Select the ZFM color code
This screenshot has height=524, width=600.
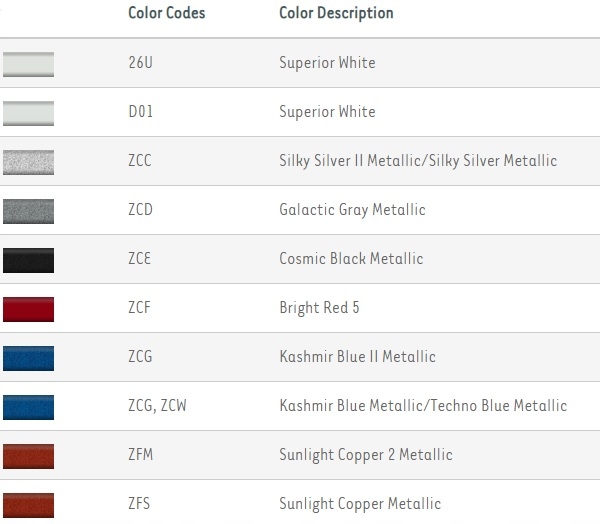click(140, 455)
